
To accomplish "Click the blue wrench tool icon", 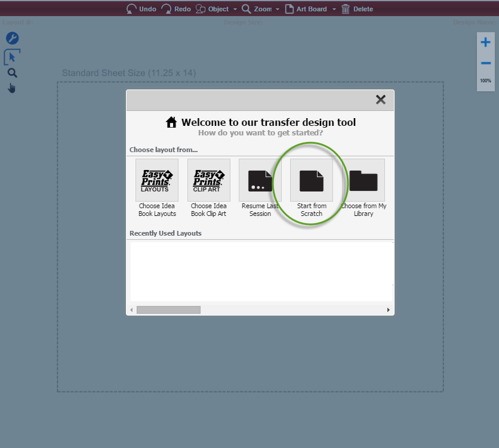I will click(11, 38).
